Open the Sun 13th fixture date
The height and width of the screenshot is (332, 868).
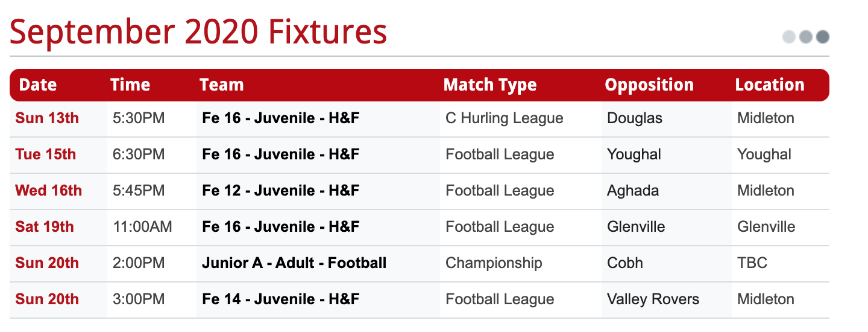click(47, 118)
